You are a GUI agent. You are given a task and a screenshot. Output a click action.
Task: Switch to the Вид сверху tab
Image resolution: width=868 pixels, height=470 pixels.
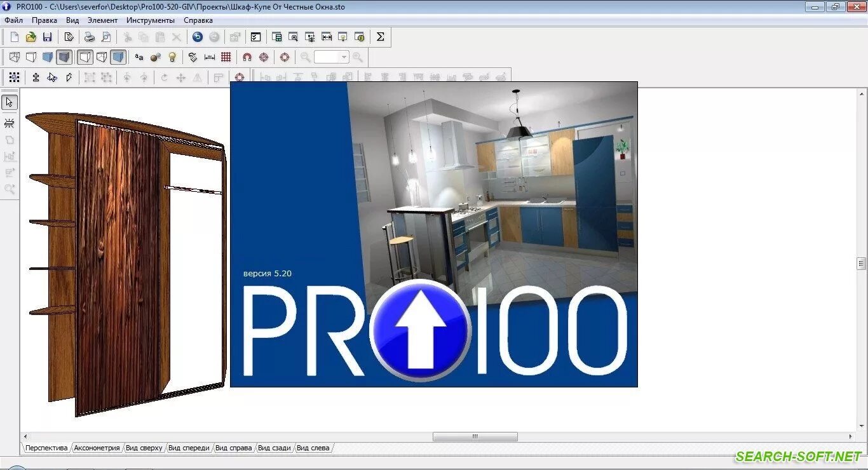(x=144, y=448)
